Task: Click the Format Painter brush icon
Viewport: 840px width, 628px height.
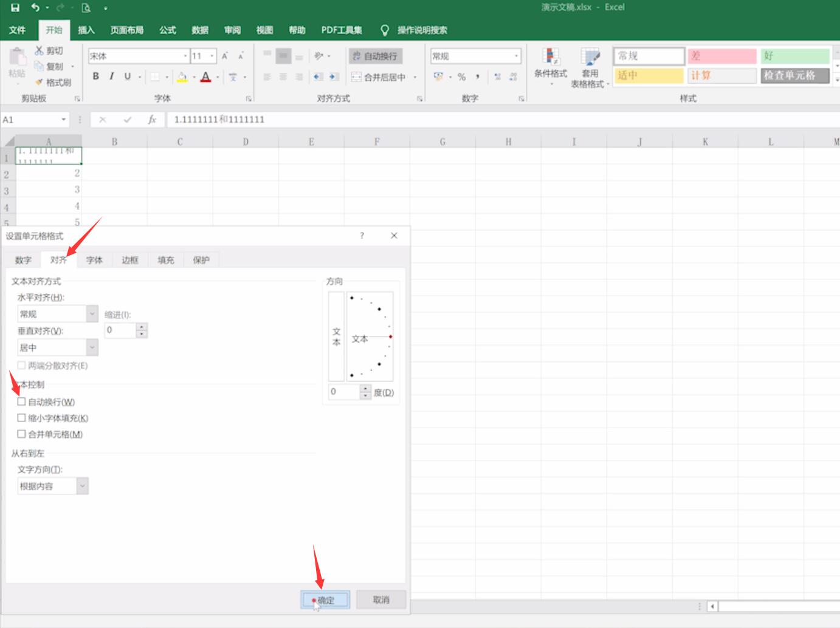Action: [40, 82]
